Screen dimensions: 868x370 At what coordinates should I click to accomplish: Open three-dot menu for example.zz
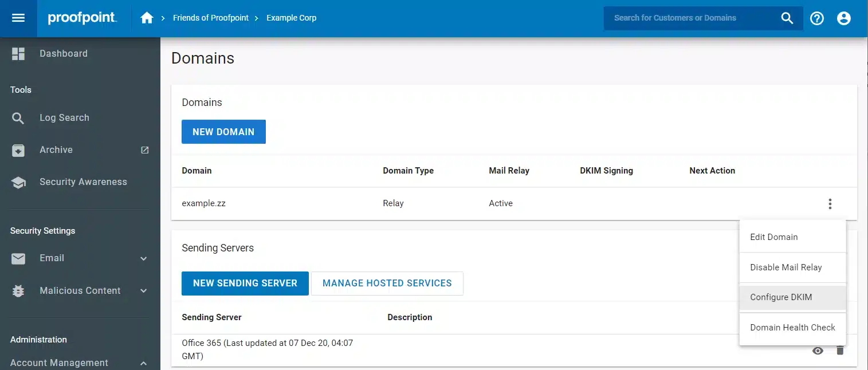coord(830,203)
